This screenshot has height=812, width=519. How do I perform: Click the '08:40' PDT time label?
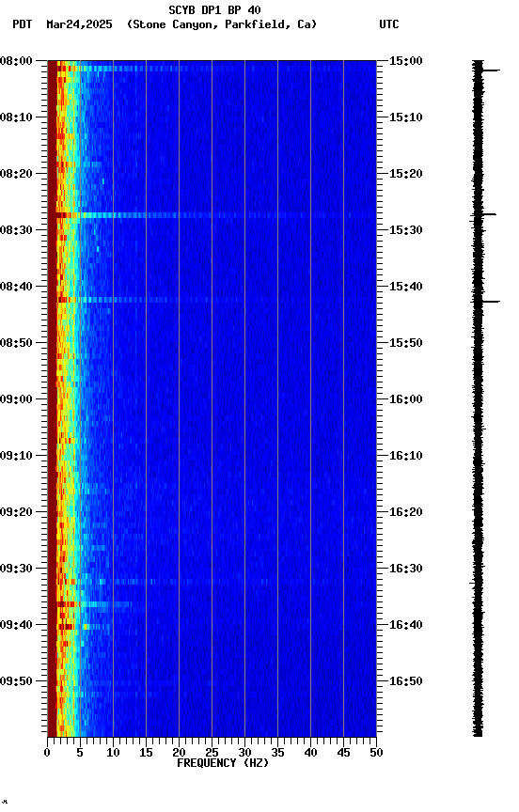(x=16, y=287)
